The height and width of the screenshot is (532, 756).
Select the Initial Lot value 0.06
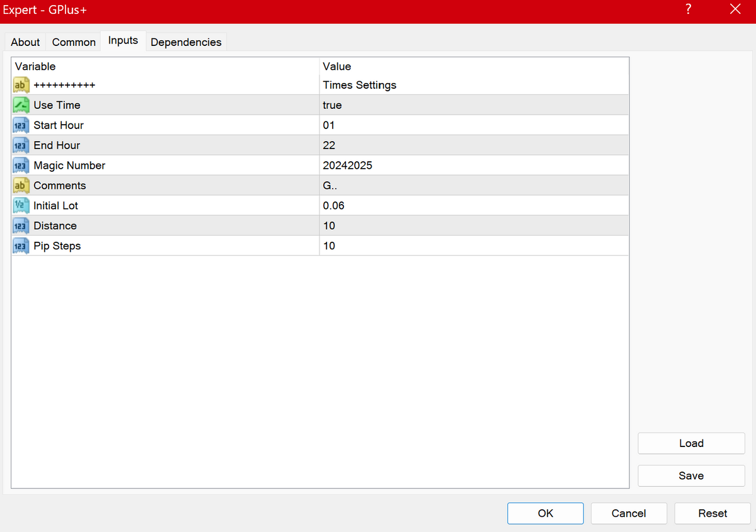(333, 206)
